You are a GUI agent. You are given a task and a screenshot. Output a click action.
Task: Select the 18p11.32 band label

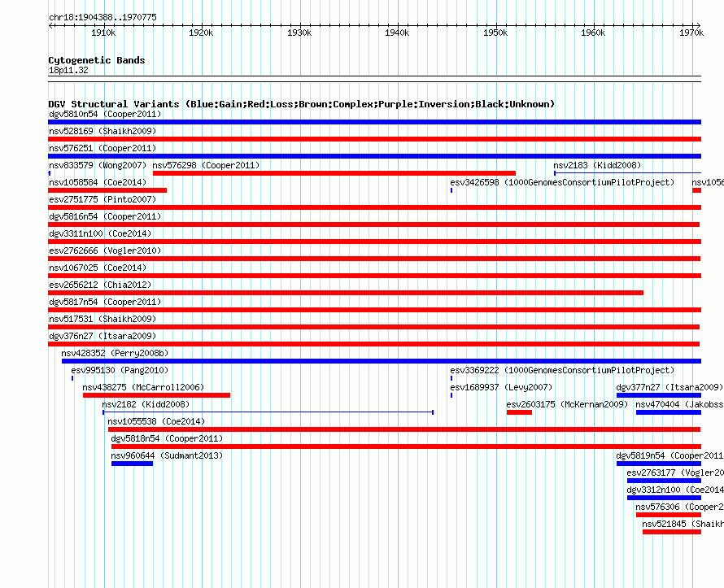pos(68,70)
